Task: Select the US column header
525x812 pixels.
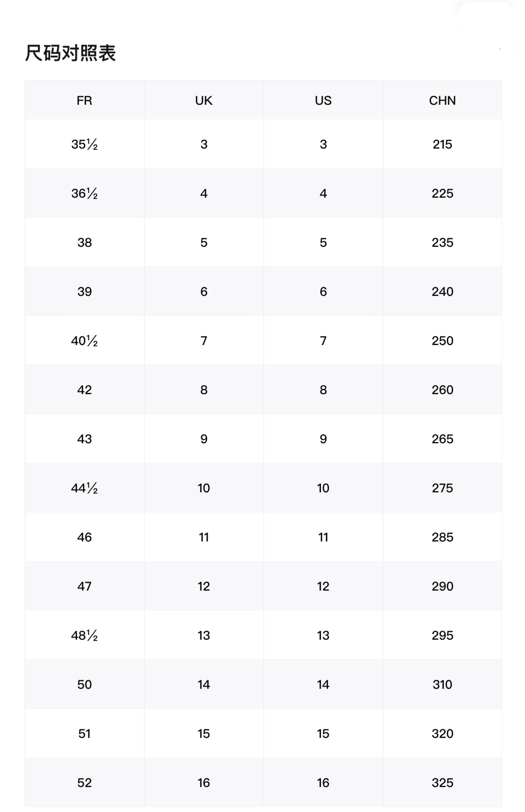Action: click(x=323, y=101)
